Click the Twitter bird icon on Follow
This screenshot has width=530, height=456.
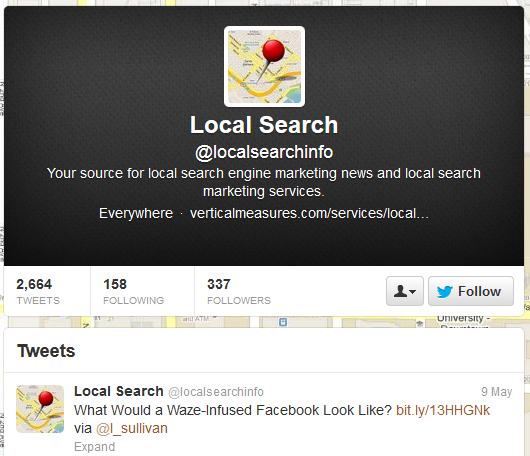coord(444,291)
